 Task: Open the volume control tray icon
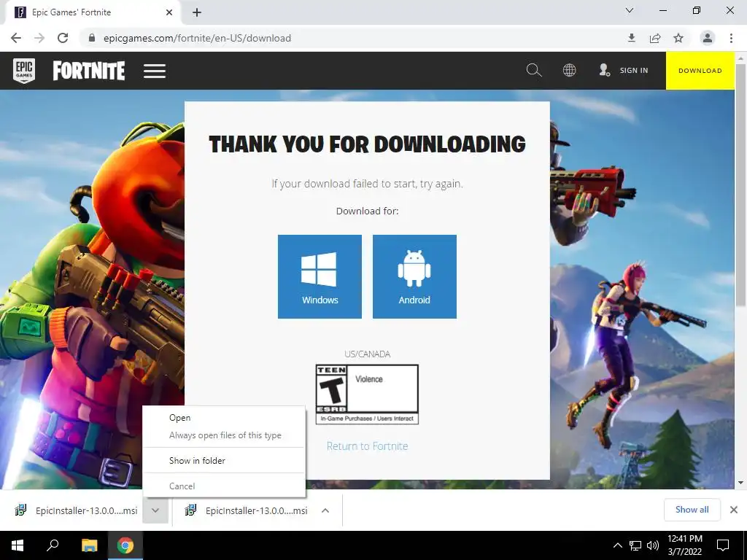pyautogui.click(x=653, y=545)
